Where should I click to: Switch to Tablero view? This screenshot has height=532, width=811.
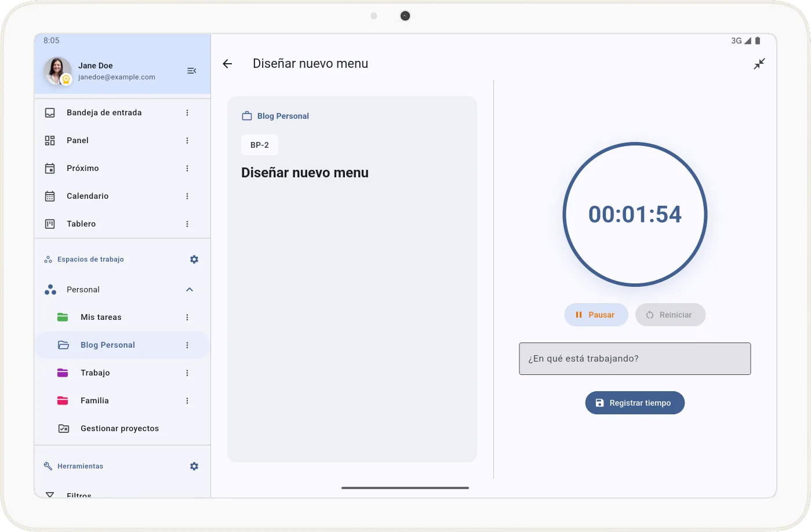pos(122,224)
